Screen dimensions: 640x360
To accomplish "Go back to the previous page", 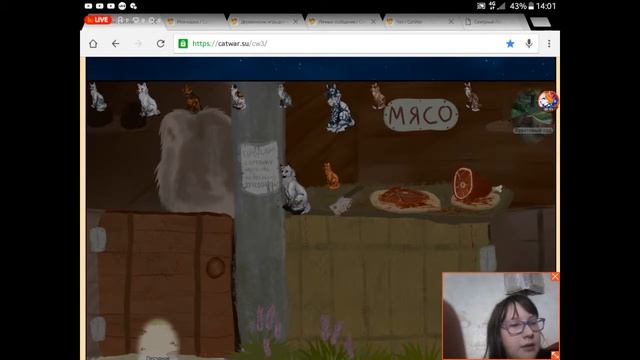I will tap(116, 44).
